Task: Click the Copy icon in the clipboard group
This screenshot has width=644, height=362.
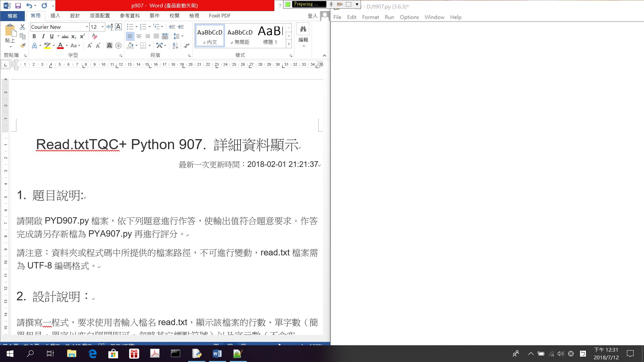Action: click(22, 36)
